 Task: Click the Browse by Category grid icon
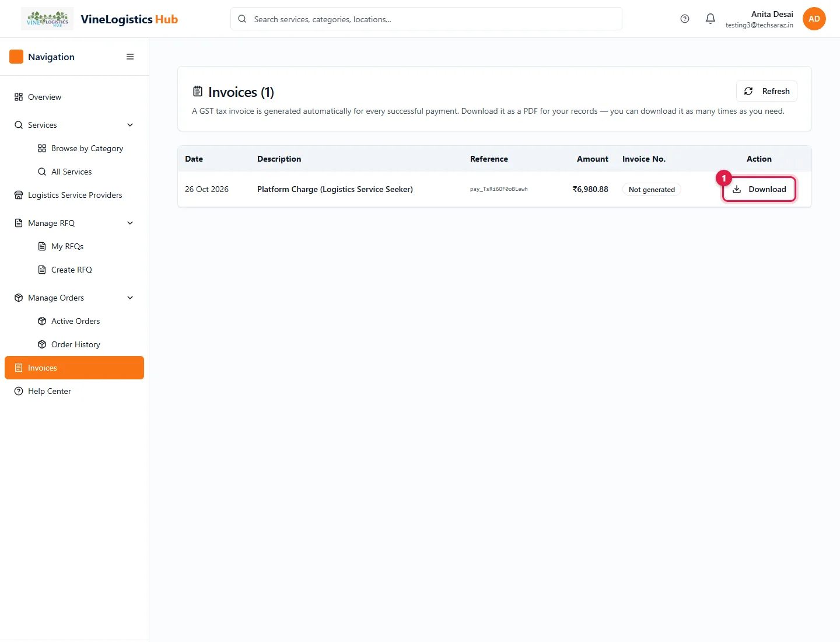(x=42, y=148)
